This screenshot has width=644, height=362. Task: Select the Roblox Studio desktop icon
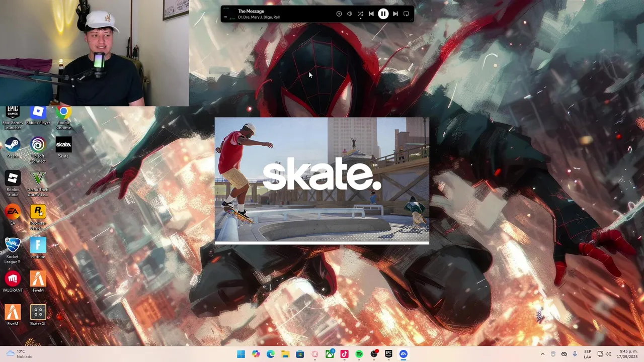click(13, 183)
